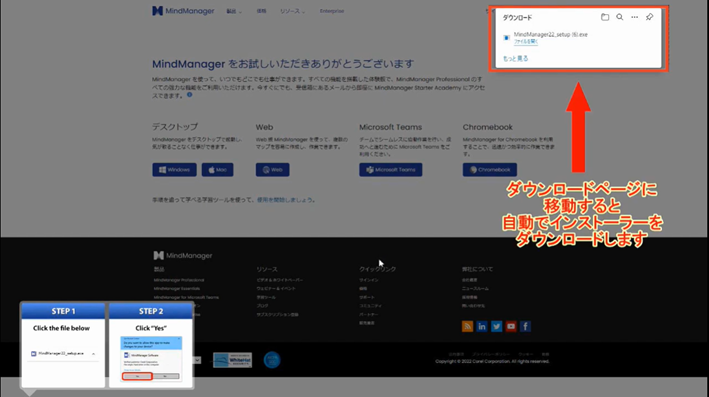Screen dimensions: 709x397
Task: Open the footer language dropdown
Action: pos(197,360)
